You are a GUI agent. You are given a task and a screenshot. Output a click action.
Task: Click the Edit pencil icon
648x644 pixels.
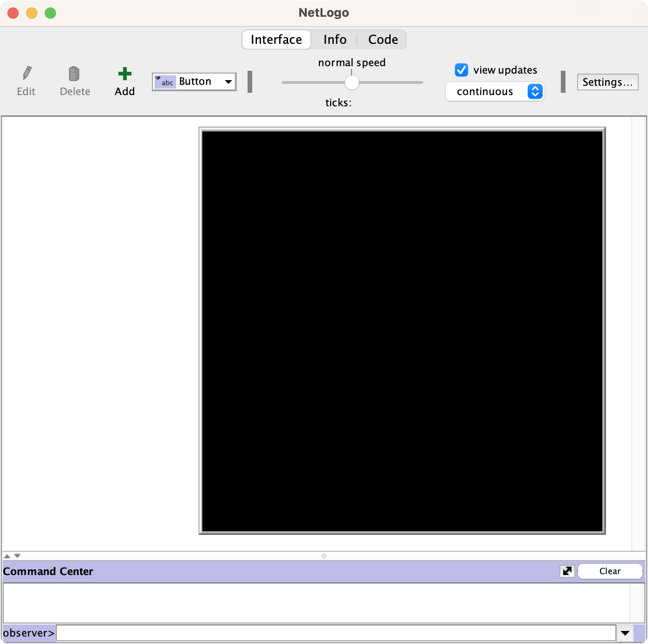[x=27, y=74]
